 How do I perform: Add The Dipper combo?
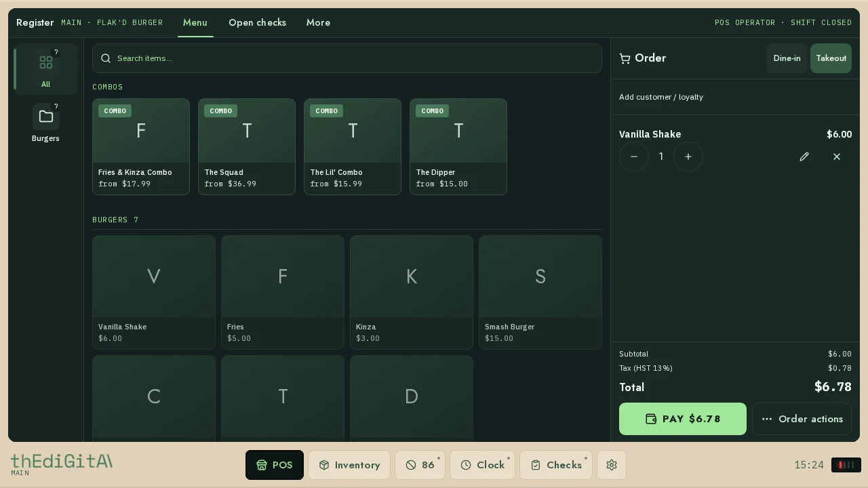click(x=458, y=146)
